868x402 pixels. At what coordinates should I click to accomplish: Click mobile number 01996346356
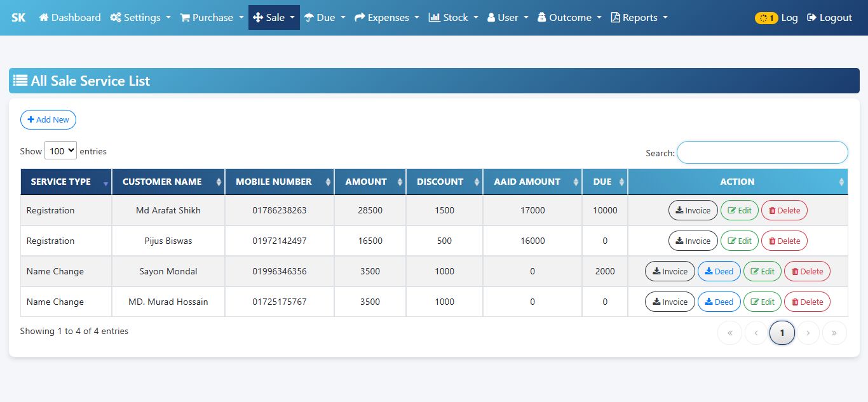point(280,271)
